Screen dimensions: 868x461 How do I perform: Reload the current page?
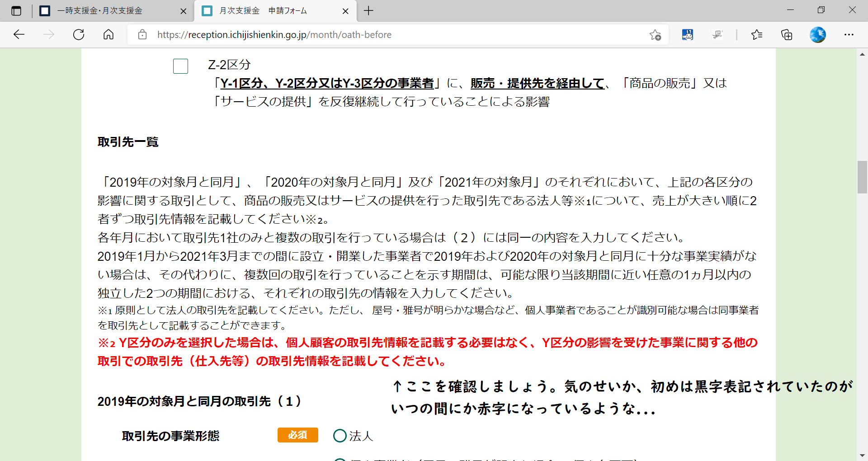[79, 35]
